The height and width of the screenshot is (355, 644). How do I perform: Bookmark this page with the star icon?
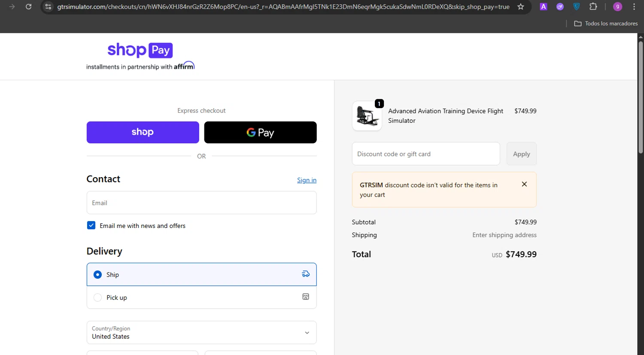(521, 7)
